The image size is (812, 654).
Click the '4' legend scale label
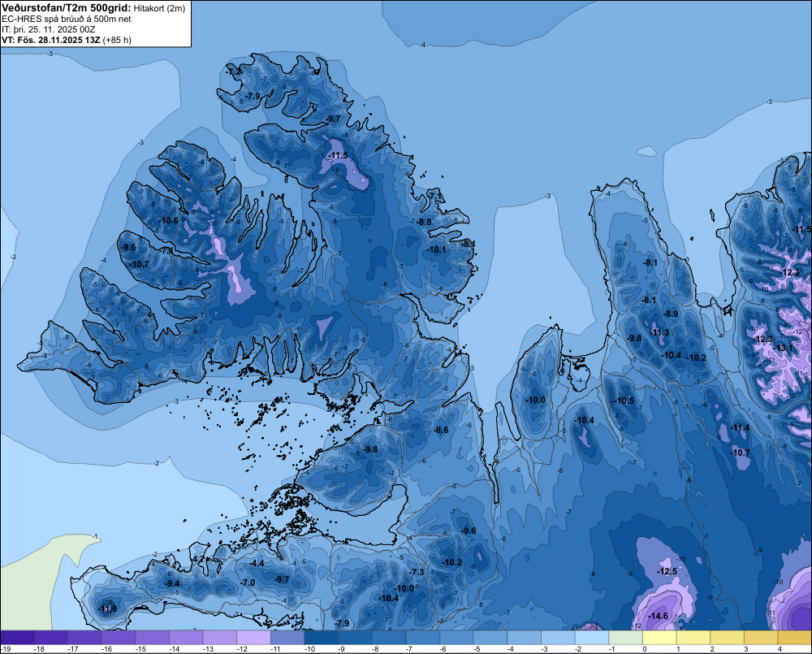[780, 649]
